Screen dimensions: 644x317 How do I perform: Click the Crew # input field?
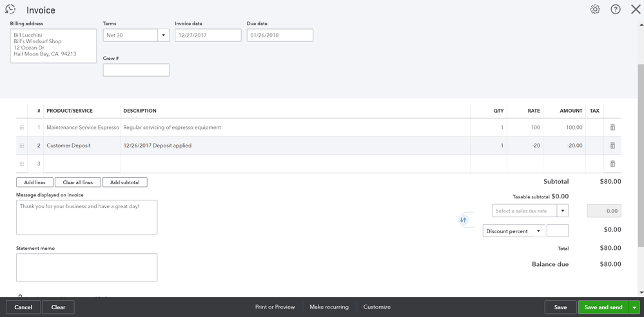pos(136,70)
